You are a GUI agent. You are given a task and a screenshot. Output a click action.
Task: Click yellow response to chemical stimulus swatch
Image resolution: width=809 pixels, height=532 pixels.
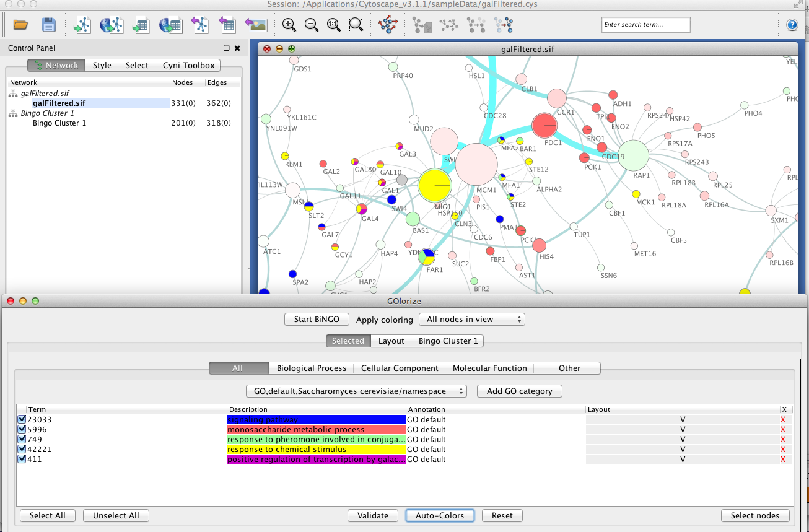point(316,450)
